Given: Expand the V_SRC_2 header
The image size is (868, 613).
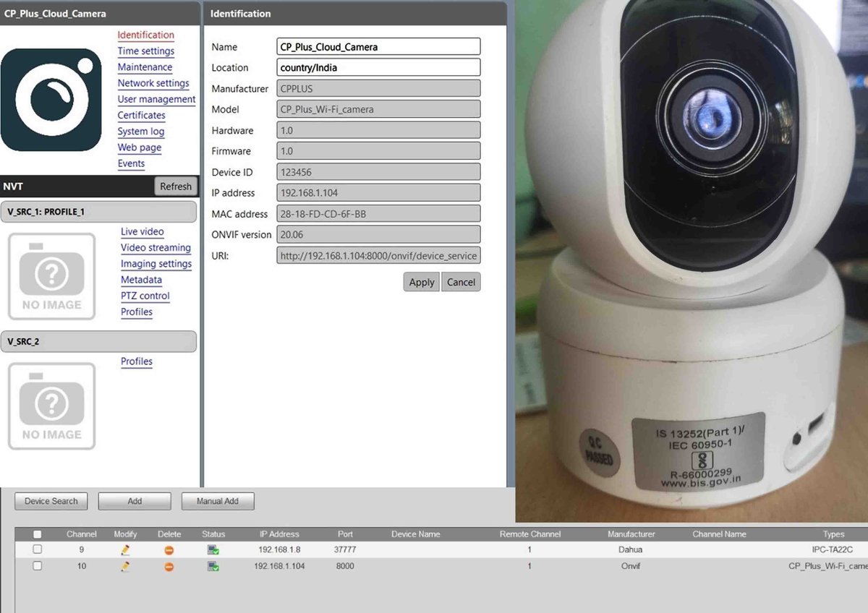Looking at the screenshot, I should [x=98, y=341].
